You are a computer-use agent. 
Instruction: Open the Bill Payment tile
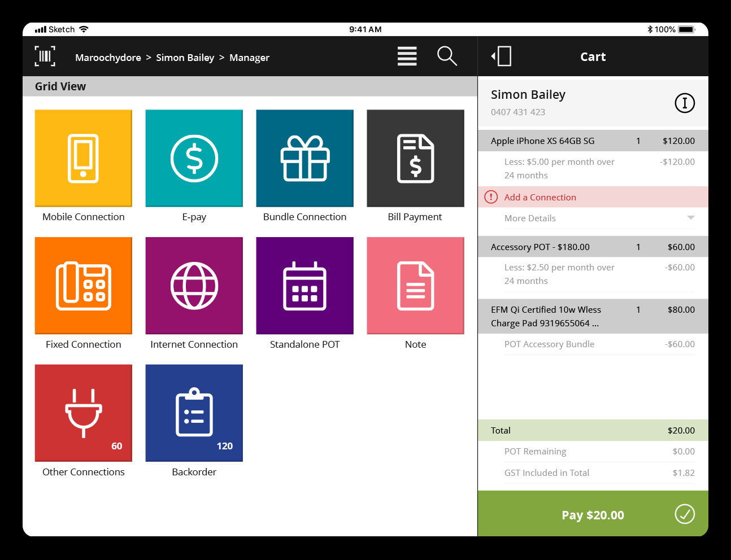tap(415, 159)
